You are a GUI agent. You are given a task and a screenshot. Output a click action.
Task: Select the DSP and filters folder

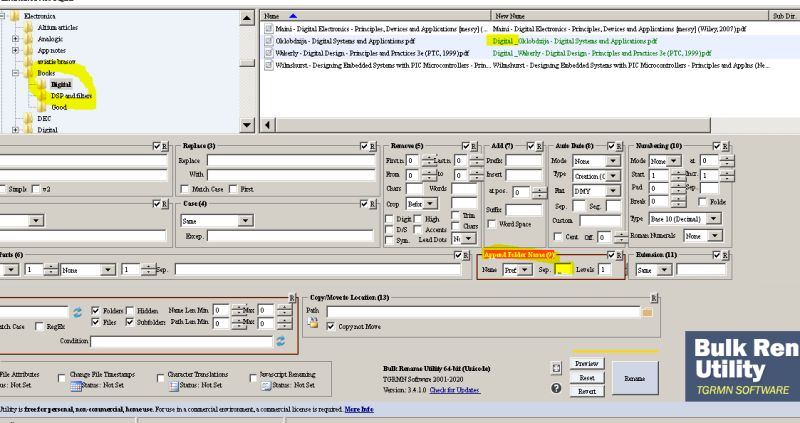(x=71, y=96)
